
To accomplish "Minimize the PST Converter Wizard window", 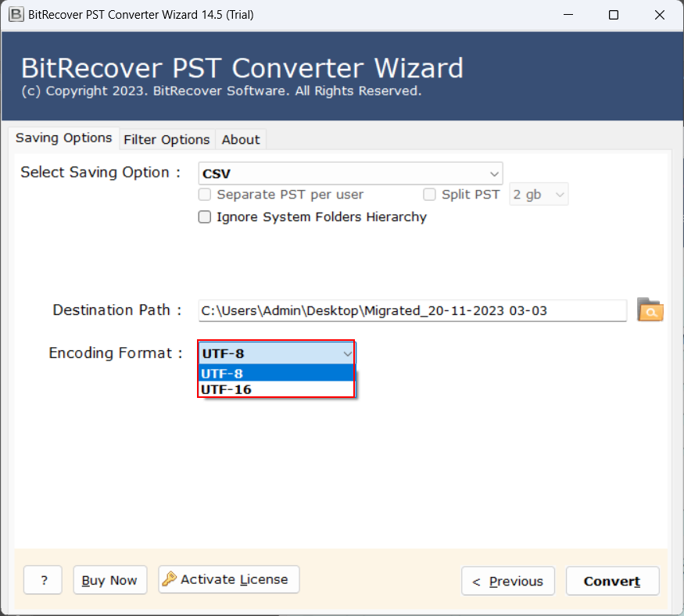I will tap(568, 15).
